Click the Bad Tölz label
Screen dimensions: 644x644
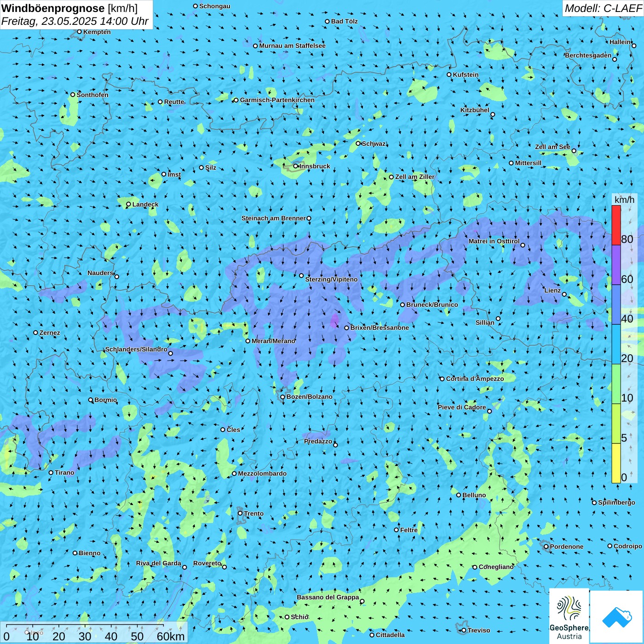coord(344,21)
